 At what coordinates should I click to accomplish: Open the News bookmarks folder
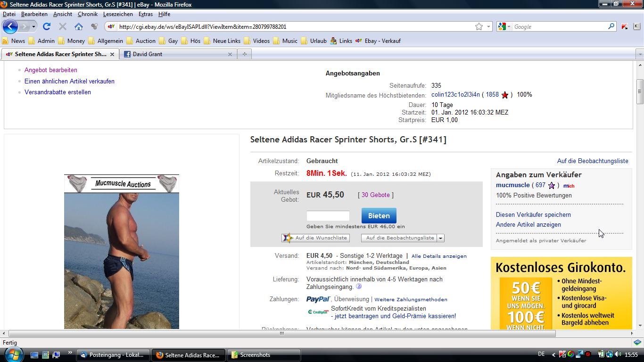coord(14,41)
